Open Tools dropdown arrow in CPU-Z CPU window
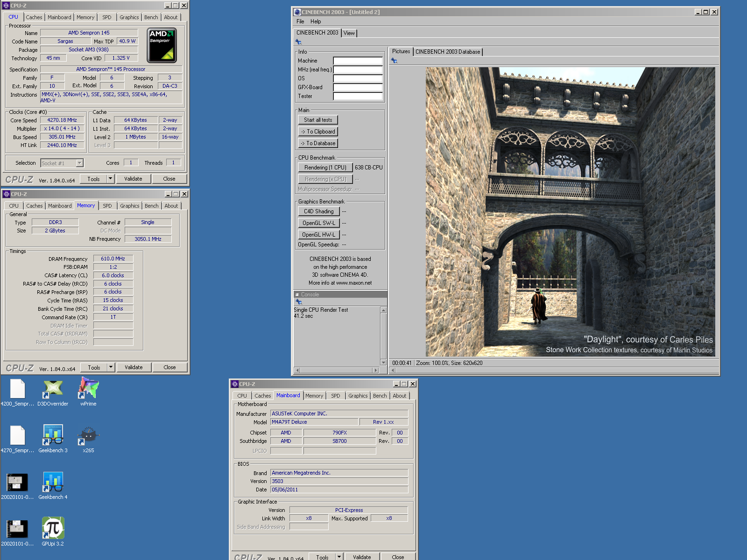 [110, 179]
